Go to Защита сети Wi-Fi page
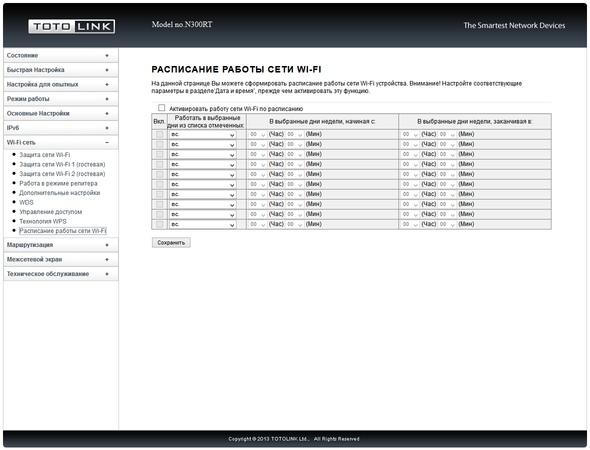This screenshot has height=450, width=590. [x=45, y=155]
